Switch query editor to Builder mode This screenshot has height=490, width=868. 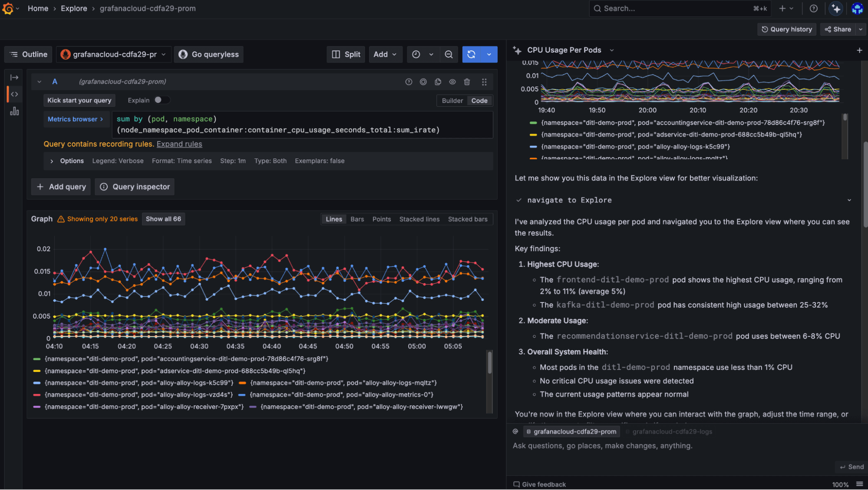point(452,100)
